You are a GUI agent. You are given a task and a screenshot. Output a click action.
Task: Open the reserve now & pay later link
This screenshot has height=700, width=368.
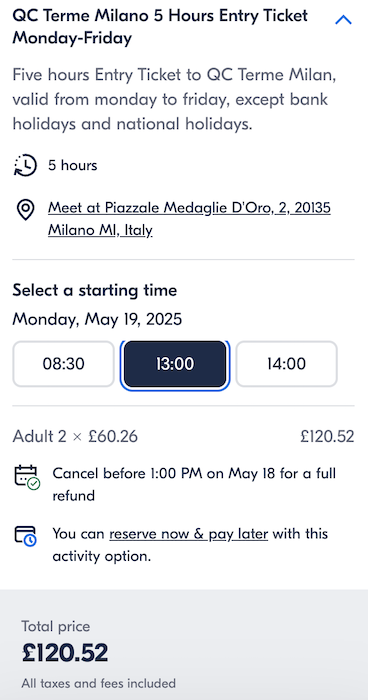coord(188,534)
